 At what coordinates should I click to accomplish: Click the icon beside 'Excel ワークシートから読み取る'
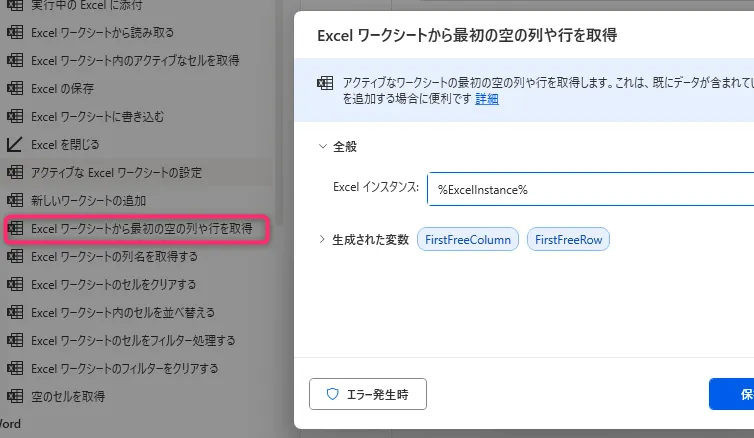(15, 32)
